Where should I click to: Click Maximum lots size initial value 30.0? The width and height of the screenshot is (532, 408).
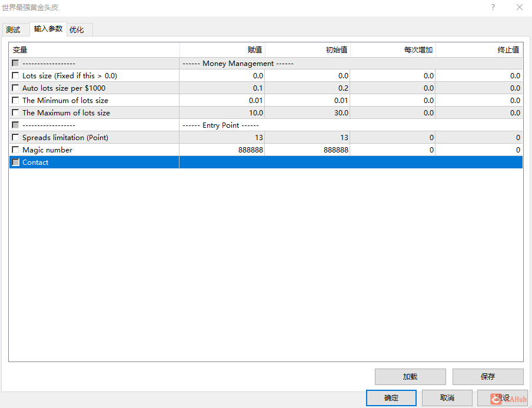308,112
